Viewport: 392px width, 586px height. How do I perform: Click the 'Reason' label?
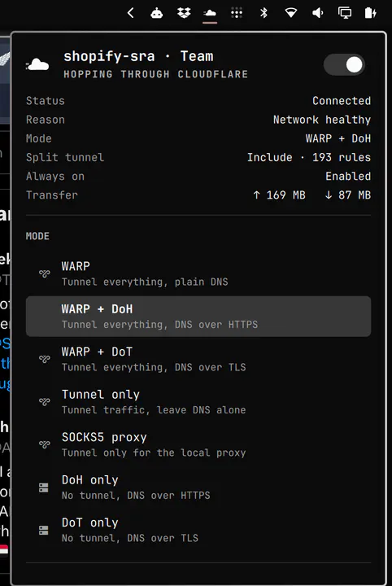(x=46, y=120)
